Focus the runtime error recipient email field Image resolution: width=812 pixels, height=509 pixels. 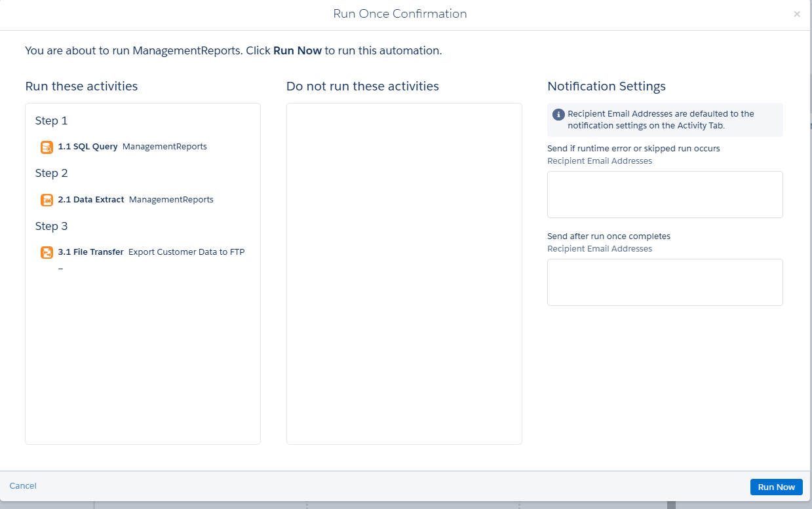coord(665,195)
